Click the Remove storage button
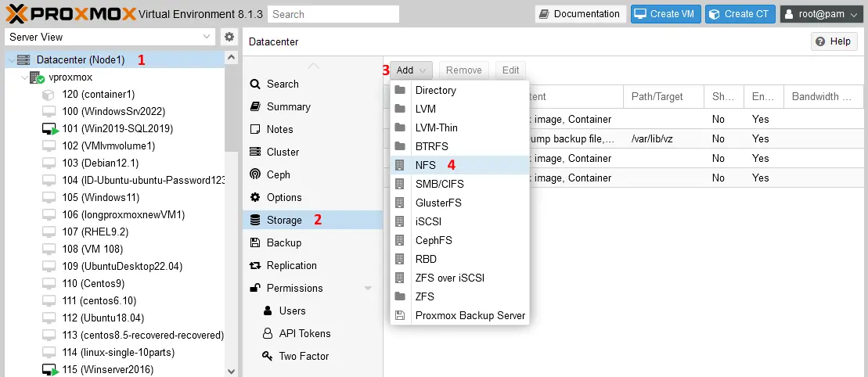The width and height of the screenshot is (868, 377). [x=464, y=70]
